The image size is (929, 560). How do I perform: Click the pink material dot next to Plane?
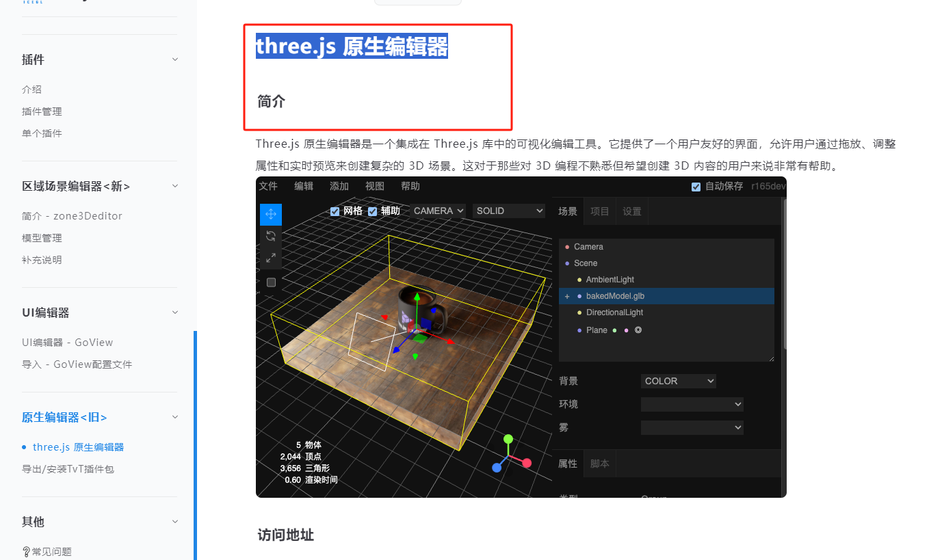[x=626, y=330]
